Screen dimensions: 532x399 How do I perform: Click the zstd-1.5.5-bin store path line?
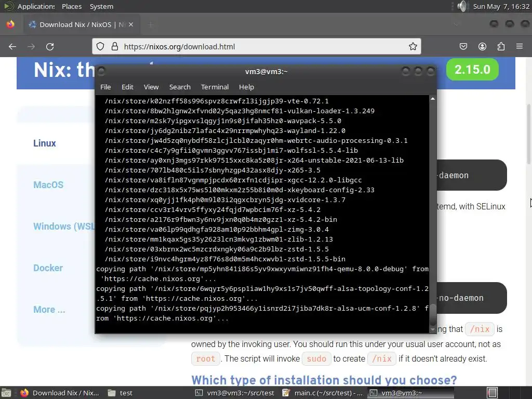tap(225, 259)
